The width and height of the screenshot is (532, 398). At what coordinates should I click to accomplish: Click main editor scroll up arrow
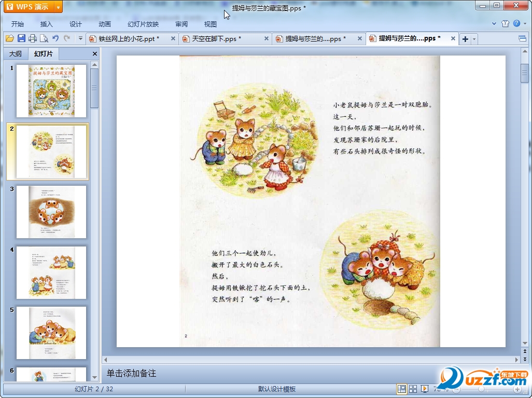pos(525,51)
